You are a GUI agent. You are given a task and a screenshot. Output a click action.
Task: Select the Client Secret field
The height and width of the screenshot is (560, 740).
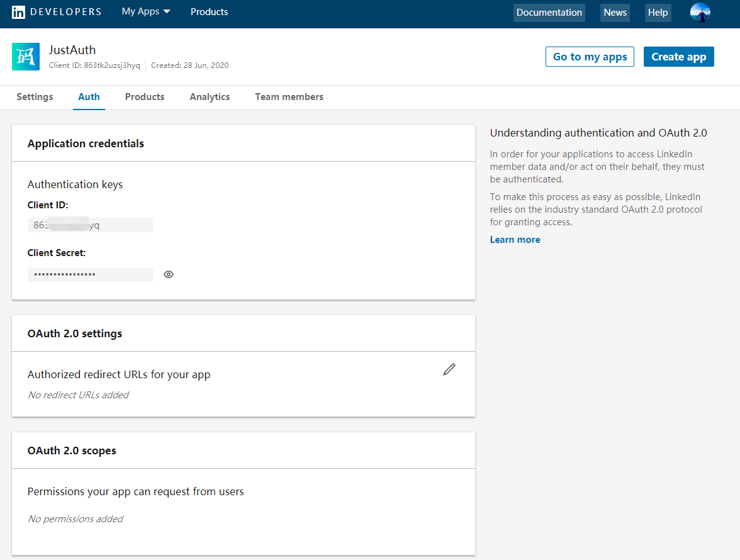coord(91,274)
